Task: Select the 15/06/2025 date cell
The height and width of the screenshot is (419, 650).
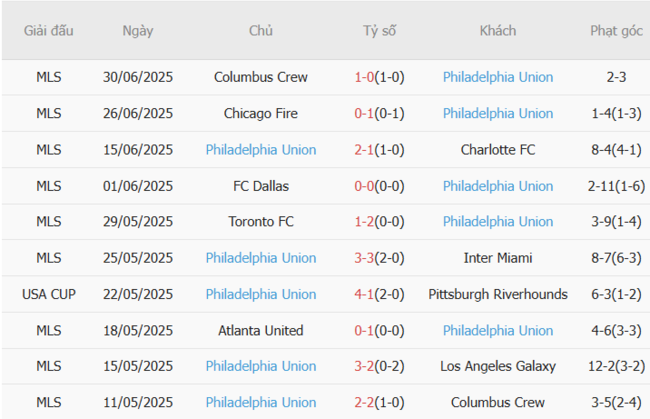Action: (138, 150)
